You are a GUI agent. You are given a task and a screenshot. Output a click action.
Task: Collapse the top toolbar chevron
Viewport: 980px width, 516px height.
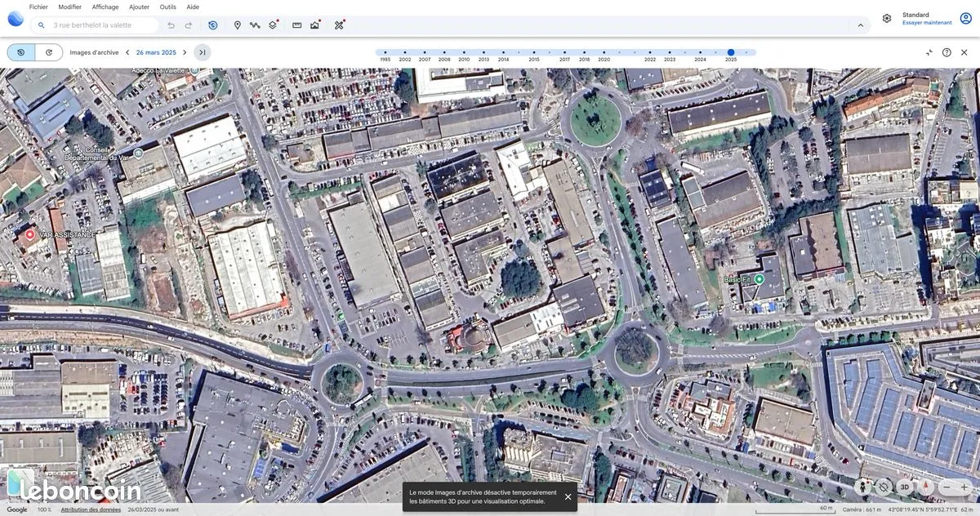[860, 25]
